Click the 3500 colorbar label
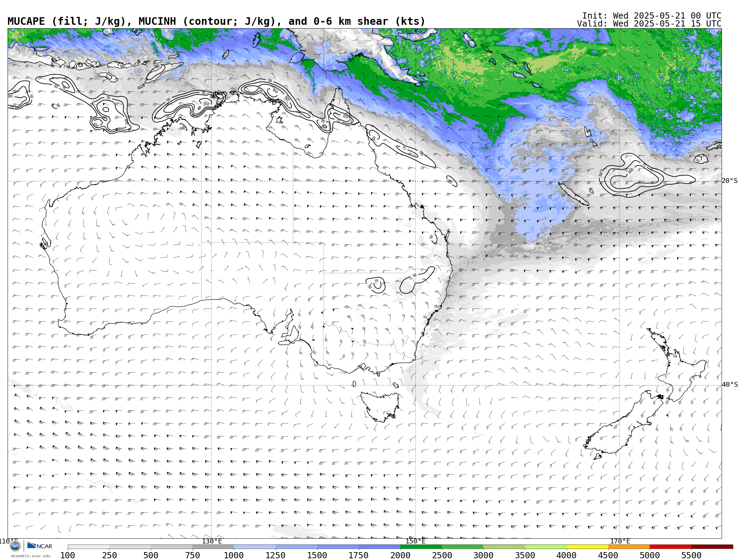This screenshot has height=560, width=744. tap(525, 556)
